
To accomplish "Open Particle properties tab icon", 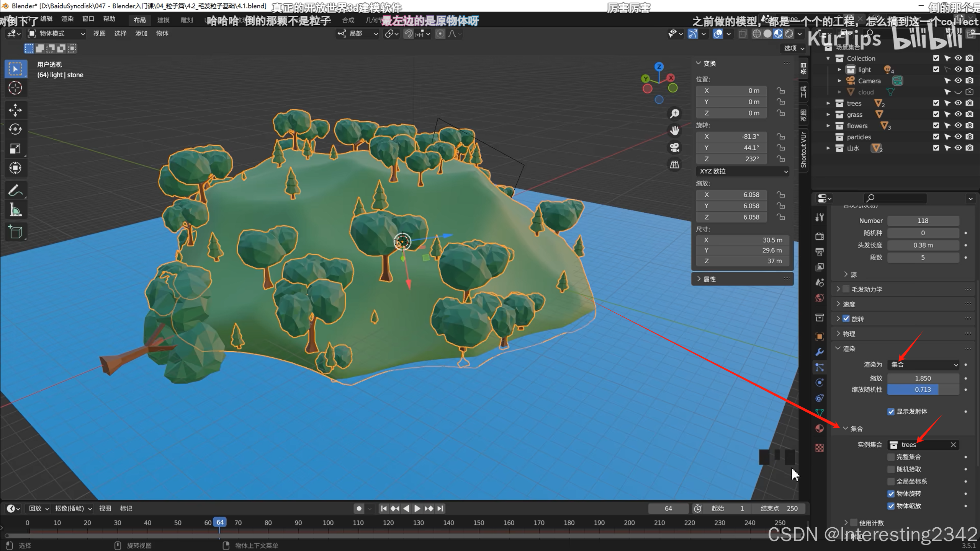I will 820,367.
